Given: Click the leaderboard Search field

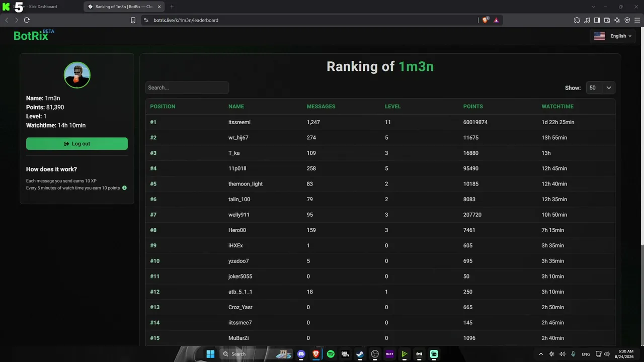Looking at the screenshot, I should point(187,87).
